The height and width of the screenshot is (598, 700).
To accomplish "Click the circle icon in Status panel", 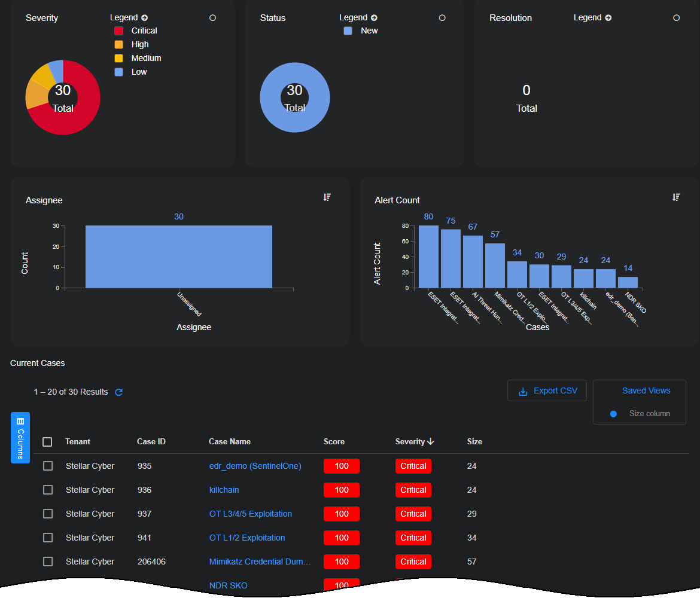I will pos(442,18).
